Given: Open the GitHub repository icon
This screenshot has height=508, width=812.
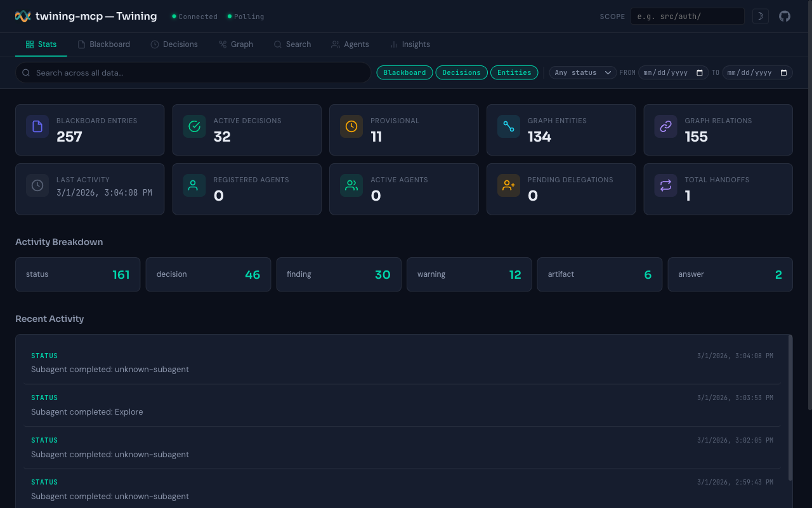Looking at the screenshot, I should pos(784,16).
